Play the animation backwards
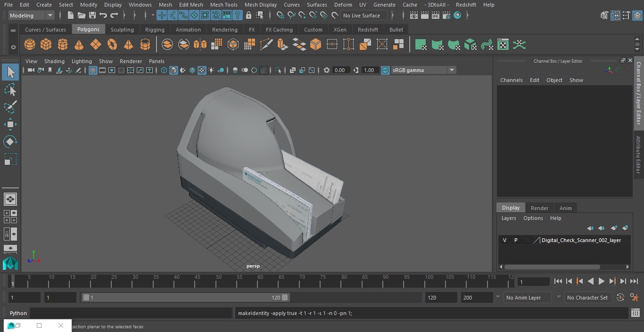This screenshot has width=644, height=332. click(591, 281)
